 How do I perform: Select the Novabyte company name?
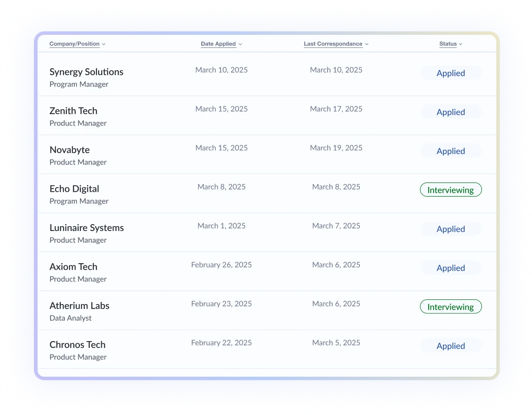[70, 150]
